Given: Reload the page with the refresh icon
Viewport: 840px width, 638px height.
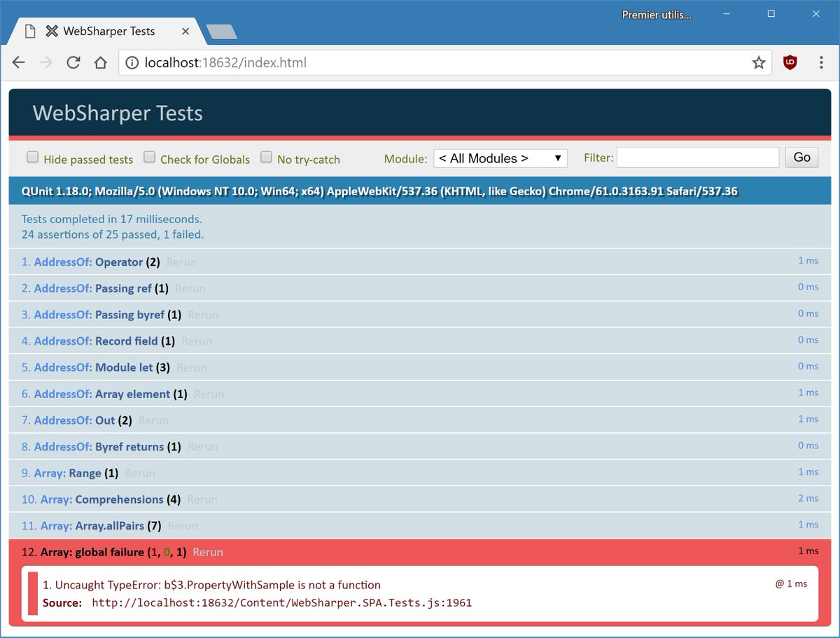Looking at the screenshot, I should coord(73,63).
